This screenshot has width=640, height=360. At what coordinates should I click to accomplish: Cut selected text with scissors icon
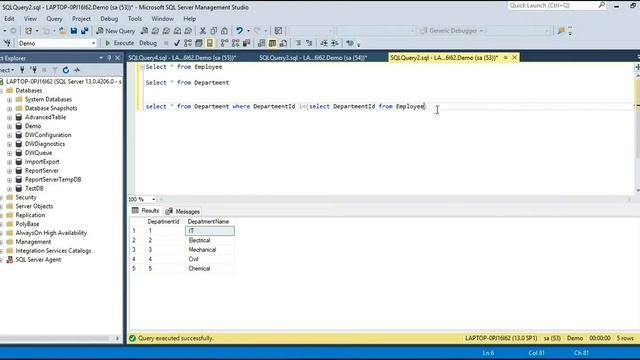[x=202, y=31]
